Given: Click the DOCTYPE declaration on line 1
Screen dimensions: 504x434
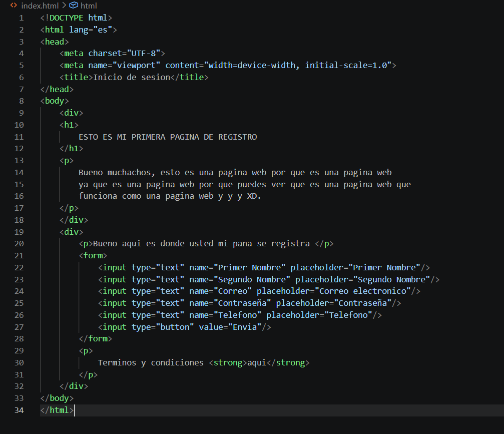Looking at the screenshot, I should [76, 18].
